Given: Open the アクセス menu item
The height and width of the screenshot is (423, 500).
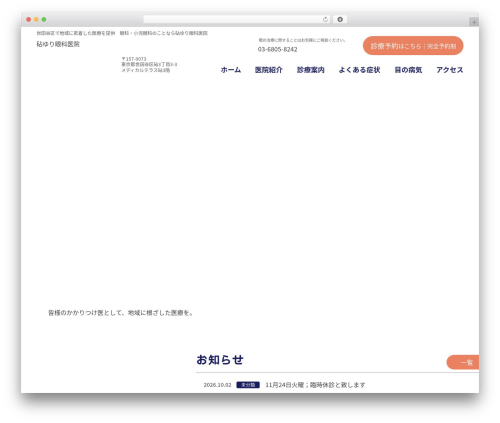Looking at the screenshot, I should [450, 70].
